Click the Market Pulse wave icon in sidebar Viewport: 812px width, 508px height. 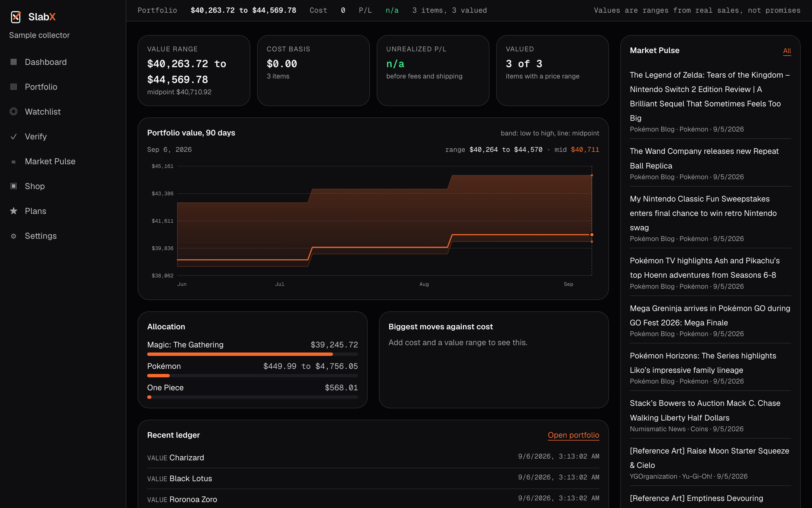click(14, 162)
